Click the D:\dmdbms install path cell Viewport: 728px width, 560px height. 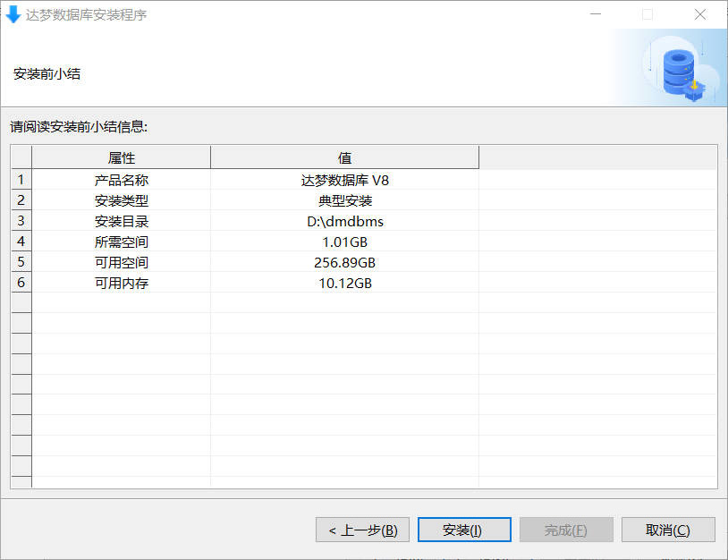(345, 221)
